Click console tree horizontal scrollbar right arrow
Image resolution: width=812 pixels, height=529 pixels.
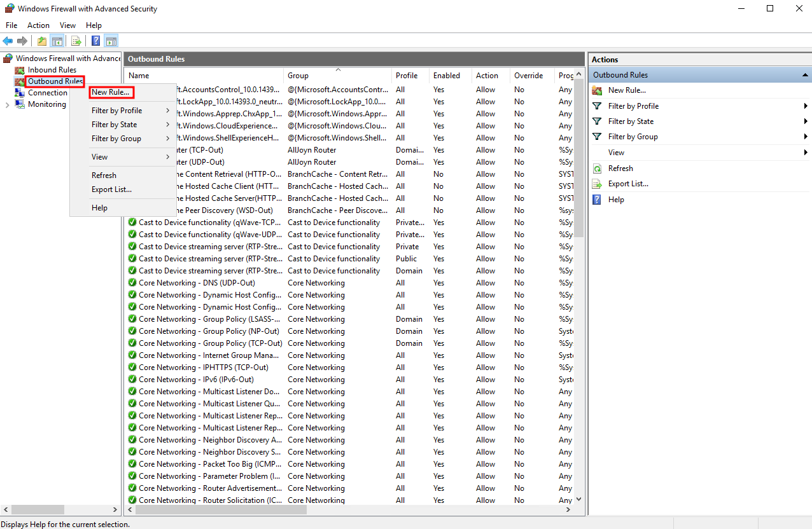click(115, 509)
